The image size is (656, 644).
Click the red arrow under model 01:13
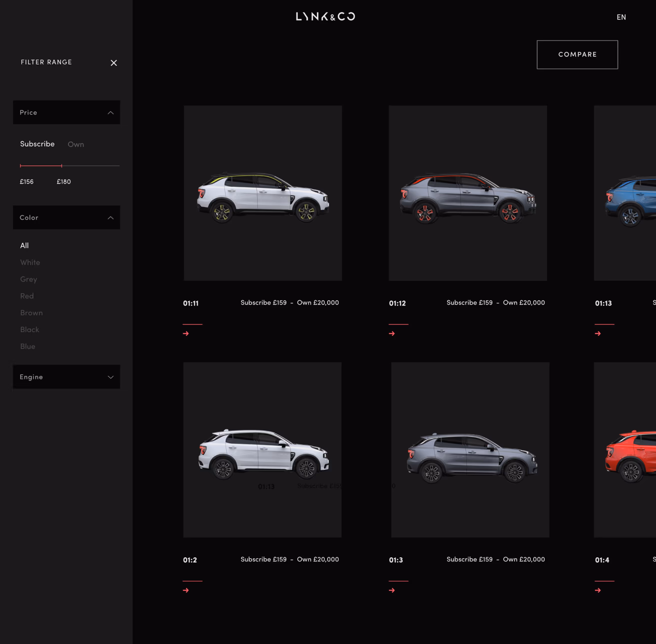coord(598,333)
